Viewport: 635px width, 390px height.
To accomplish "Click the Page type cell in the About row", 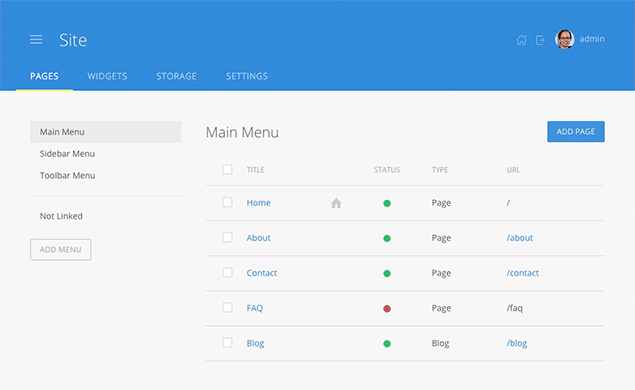I will [441, 238].
